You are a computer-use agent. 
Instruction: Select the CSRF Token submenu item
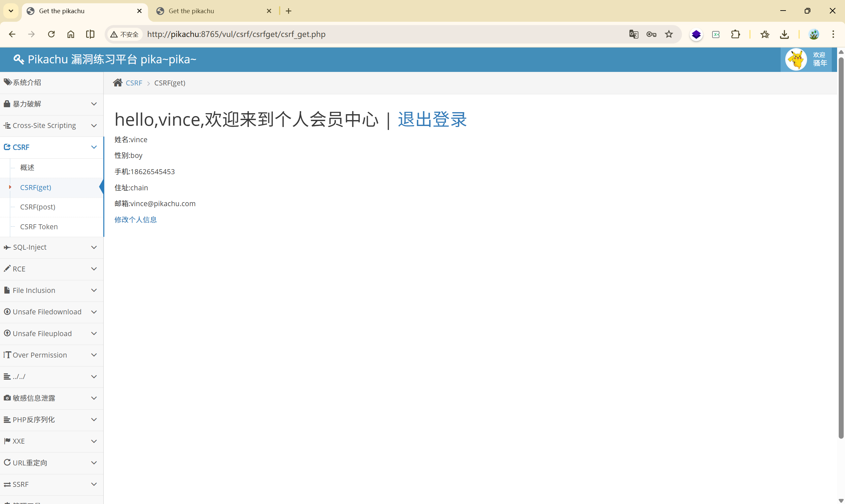click(39, 227)
